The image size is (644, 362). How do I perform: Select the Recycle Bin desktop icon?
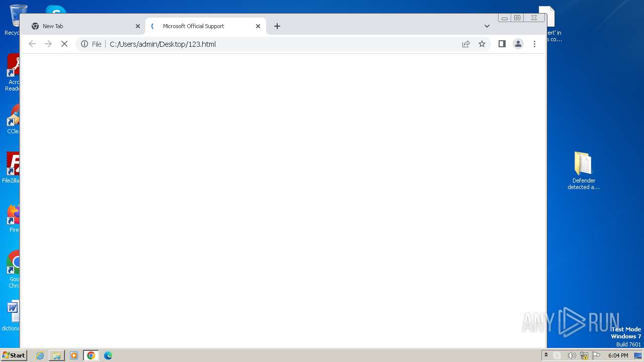[x=13, y=20]
